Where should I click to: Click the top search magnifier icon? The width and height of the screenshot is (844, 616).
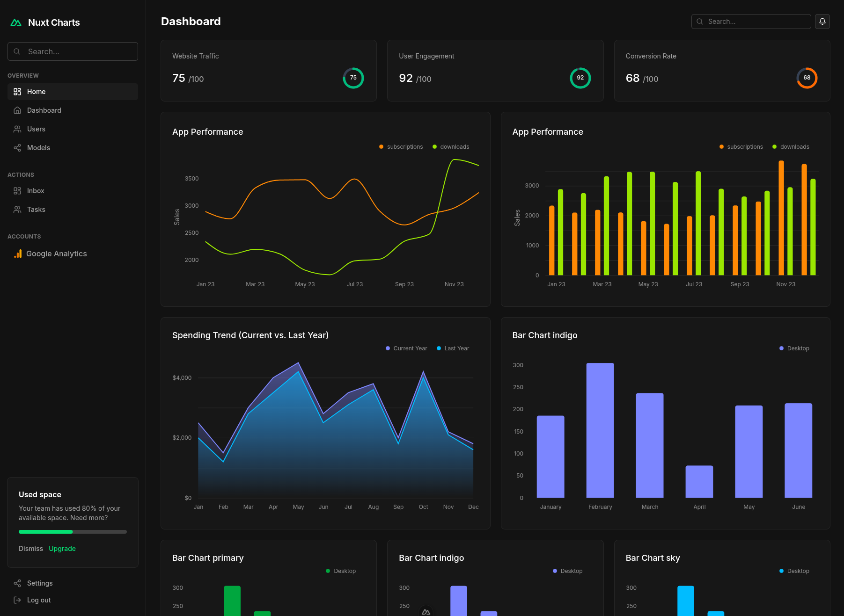click(700, 22)
